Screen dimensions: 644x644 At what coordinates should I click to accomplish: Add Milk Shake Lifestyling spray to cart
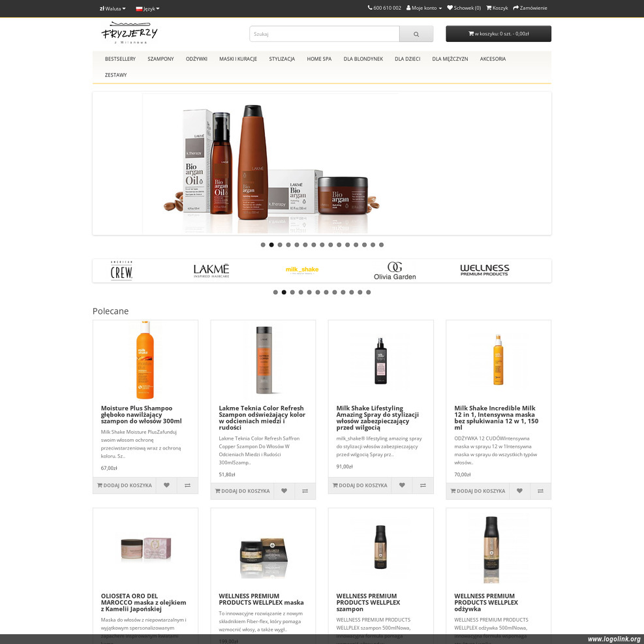pos(360,485)
